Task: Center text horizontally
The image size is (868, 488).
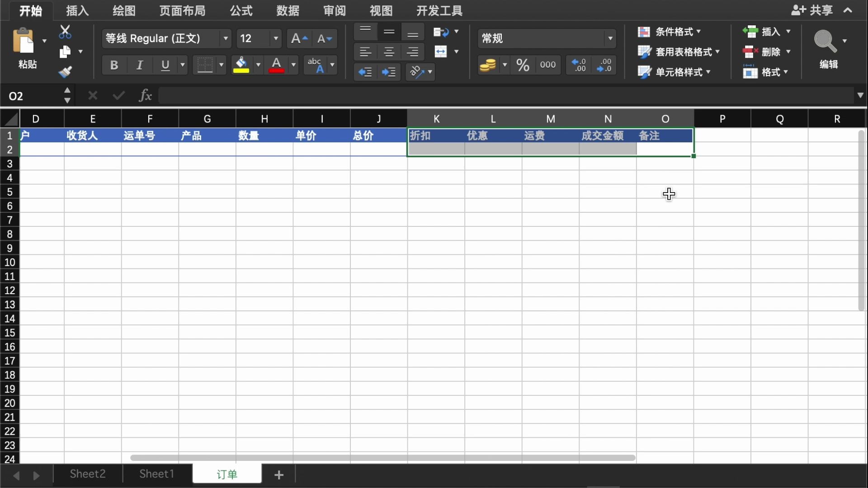Action: pyautogui.click(x=389, y=52)
